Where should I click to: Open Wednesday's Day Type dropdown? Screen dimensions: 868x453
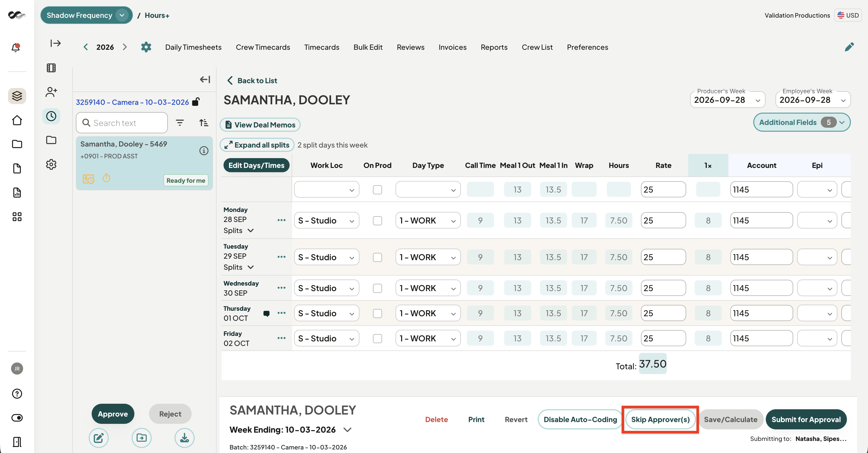428,288
